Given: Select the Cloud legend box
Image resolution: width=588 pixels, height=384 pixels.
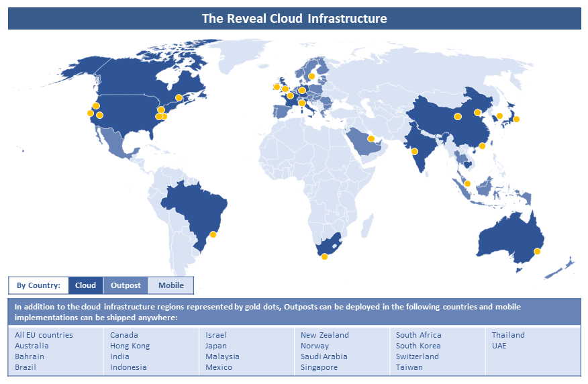Looking at the screenshot, I should [85, 285].
